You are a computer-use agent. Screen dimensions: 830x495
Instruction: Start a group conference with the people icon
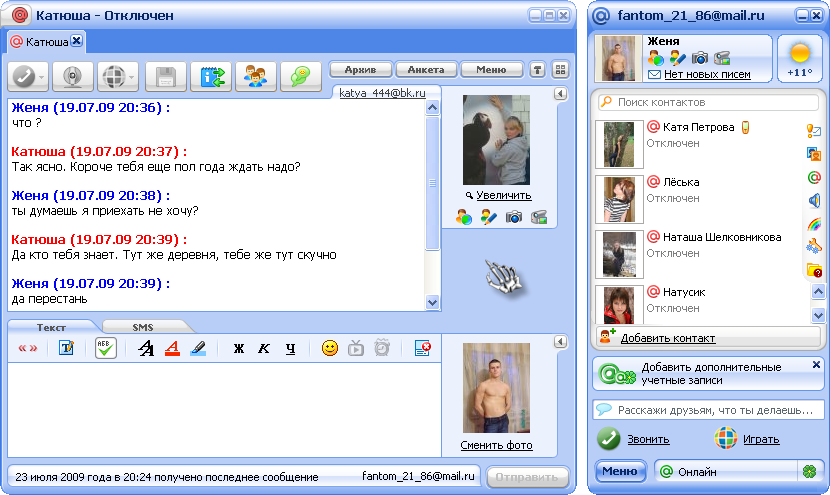pyautogui.click(x=256, y=77)
